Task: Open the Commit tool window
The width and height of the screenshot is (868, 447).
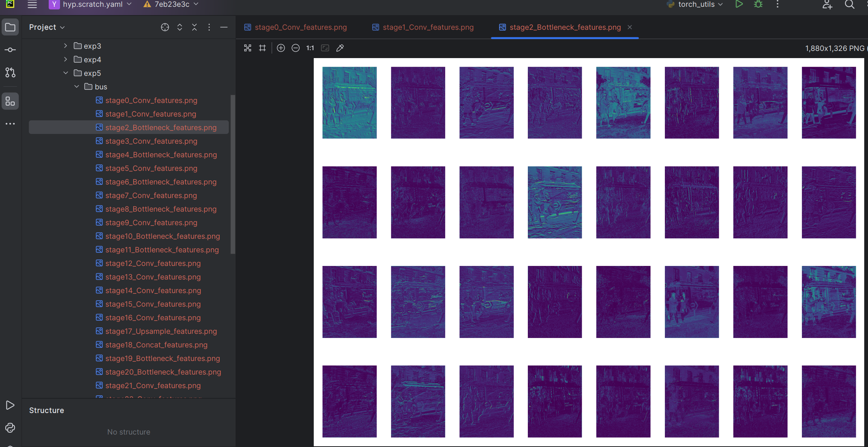Action: point(10,50)
